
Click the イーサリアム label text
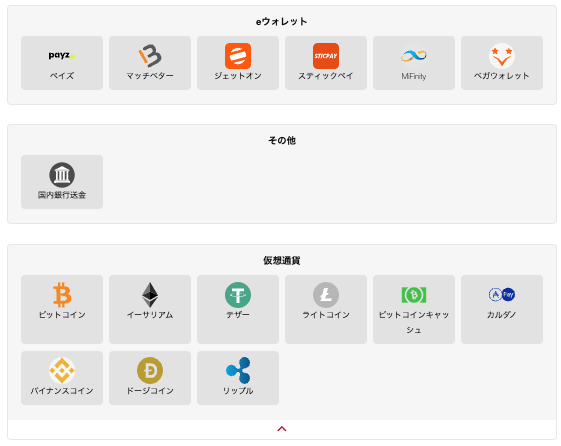coord(150,315)
